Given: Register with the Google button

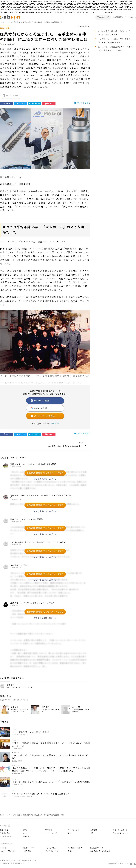Looking at the screenshot, I should point(45,408).
